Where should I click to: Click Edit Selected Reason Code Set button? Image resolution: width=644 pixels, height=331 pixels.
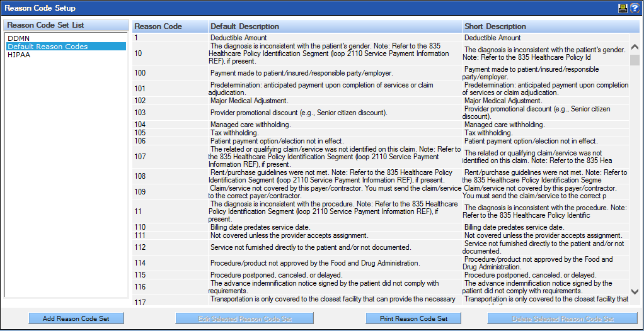point(244,318)
